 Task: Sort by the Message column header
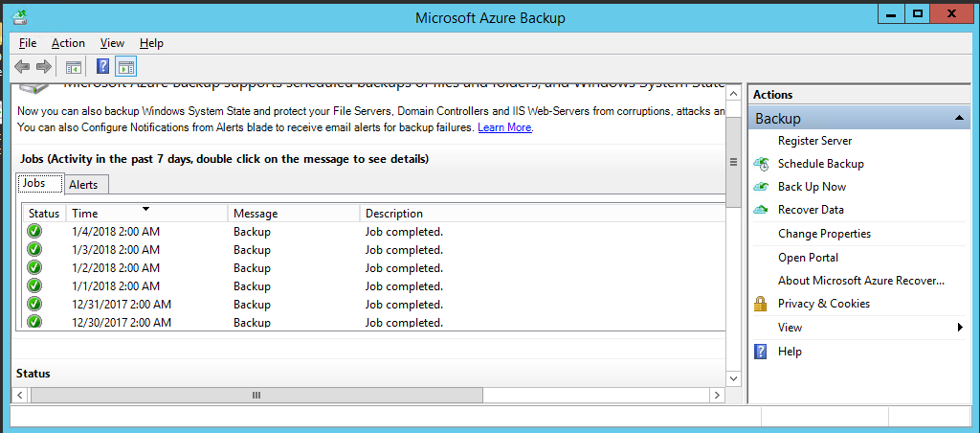[294, 214]
